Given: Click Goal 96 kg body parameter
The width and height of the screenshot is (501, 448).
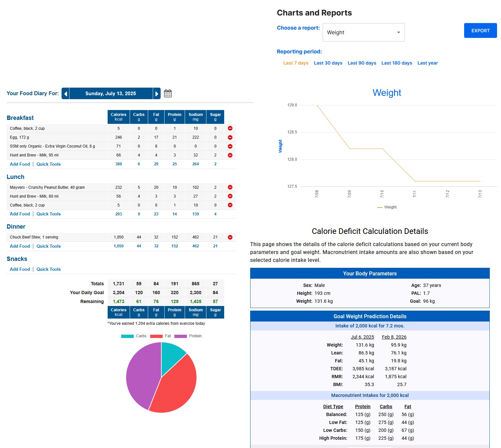Looking at the screenshot, I should click(422, 301).
